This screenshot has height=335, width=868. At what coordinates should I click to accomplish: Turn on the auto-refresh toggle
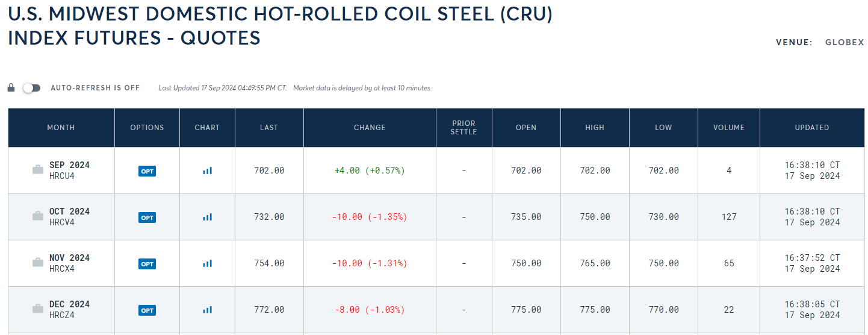tap(31, 88)
